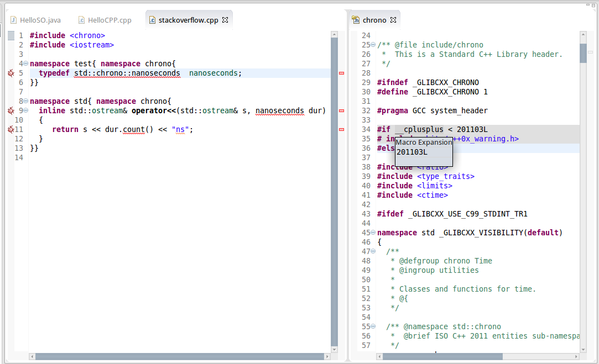Click the left editor horizontal scroll left arrow

click(33, 356)
